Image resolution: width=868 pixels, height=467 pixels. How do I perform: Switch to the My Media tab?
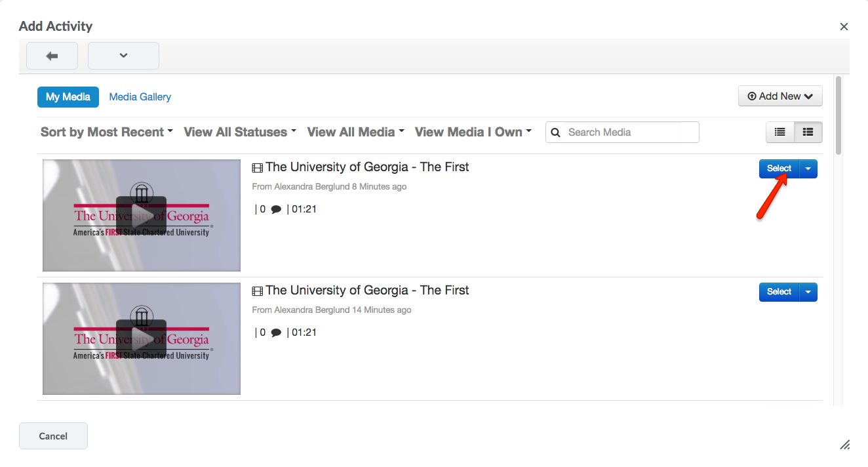point(68,97)
